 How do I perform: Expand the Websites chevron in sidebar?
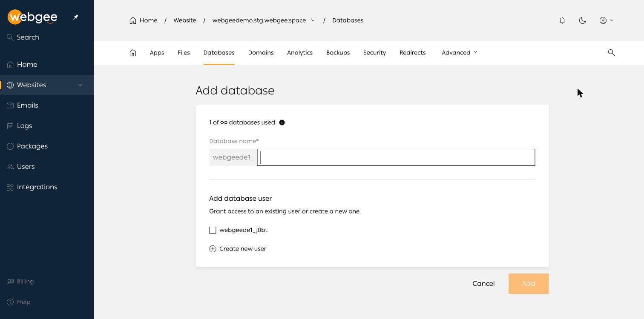pos(80,85)
